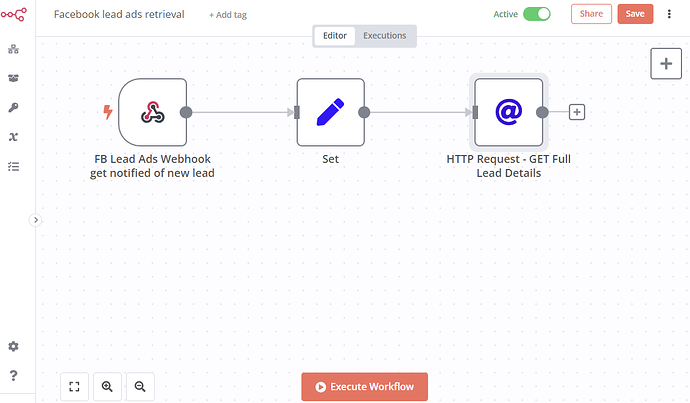Switch to the Executions tab
Screen dimensions: 690x403
[384, 36]
